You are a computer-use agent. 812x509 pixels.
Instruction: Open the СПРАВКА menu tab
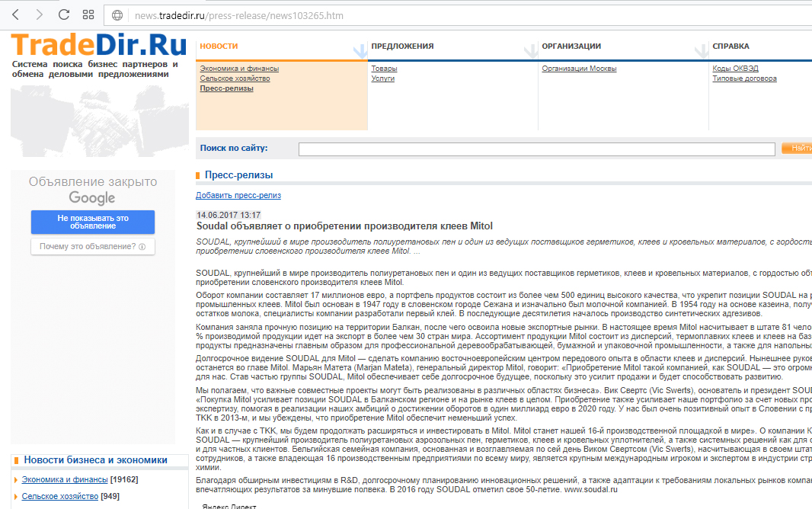tap(730, 46)
